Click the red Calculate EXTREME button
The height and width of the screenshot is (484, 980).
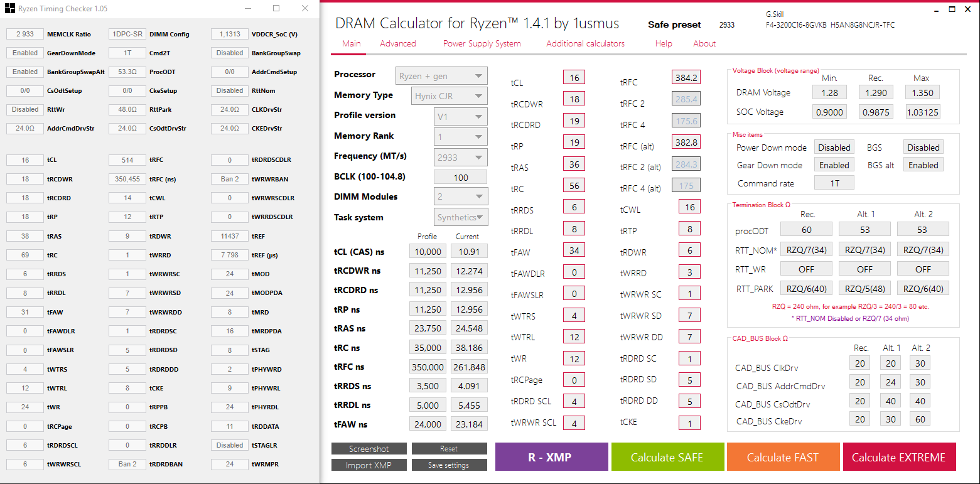pos(899,457)
